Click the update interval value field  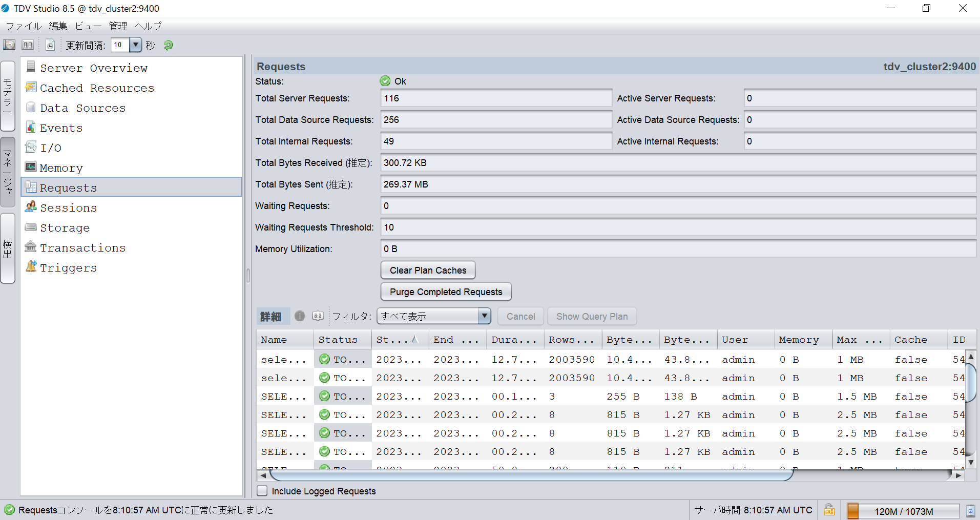coord(120,45)
